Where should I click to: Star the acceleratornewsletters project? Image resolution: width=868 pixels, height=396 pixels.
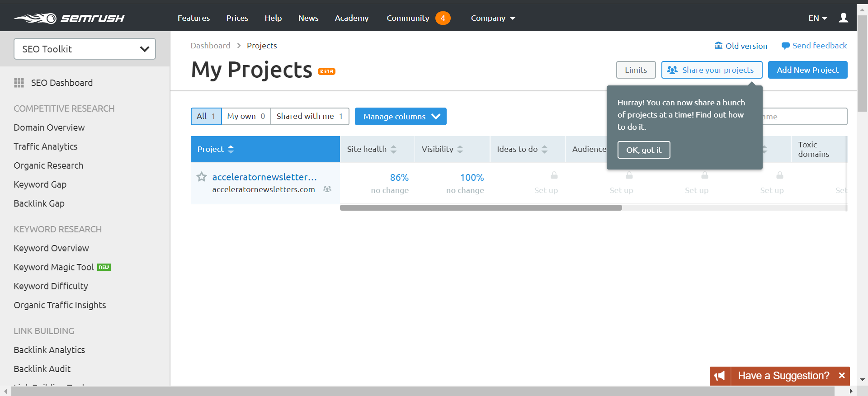pos(202,177)
